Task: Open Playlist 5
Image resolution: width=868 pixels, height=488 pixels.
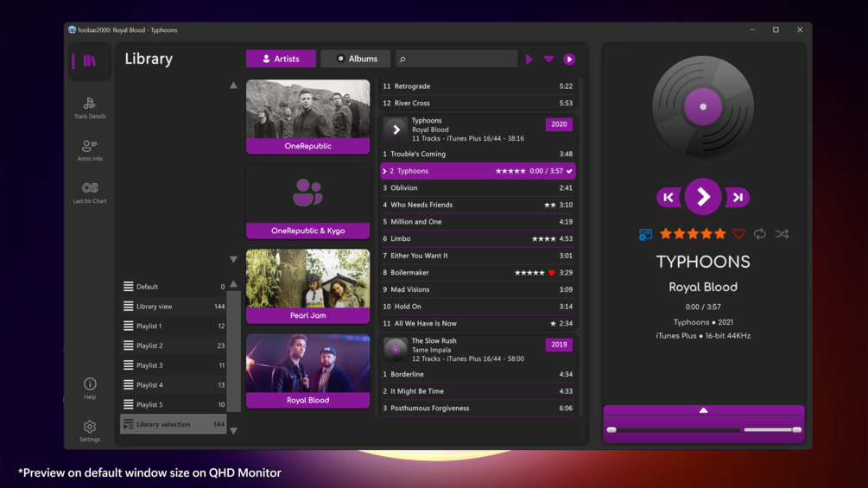Action: 174,404
